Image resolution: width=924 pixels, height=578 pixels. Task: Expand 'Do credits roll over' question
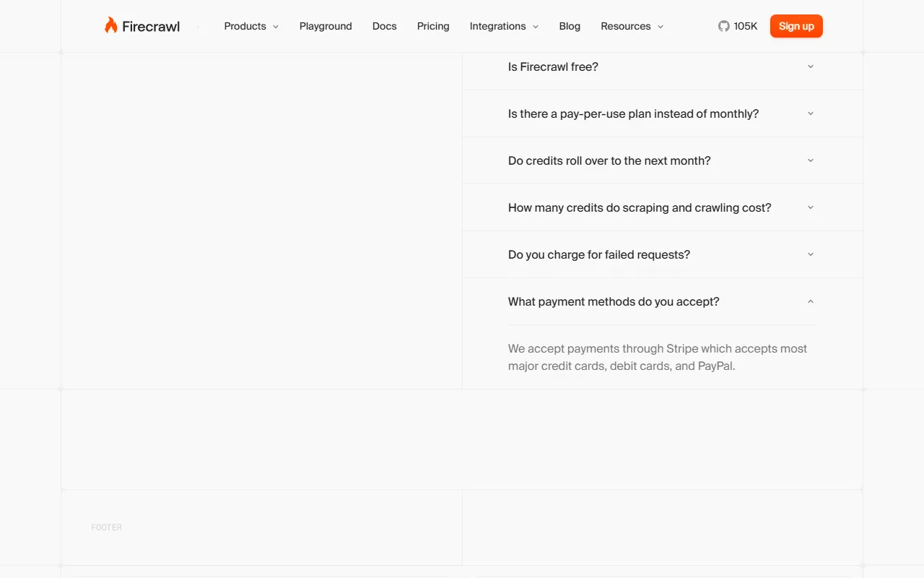(609, 160)
